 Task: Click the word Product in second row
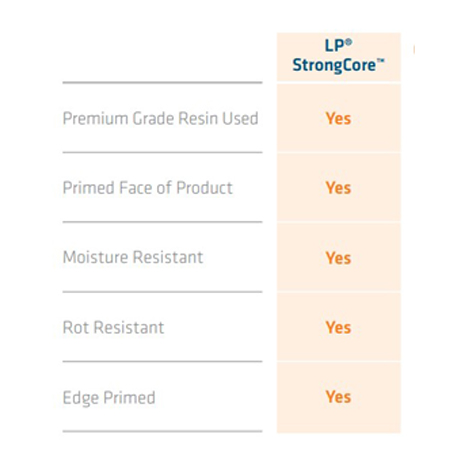[204, 188]
